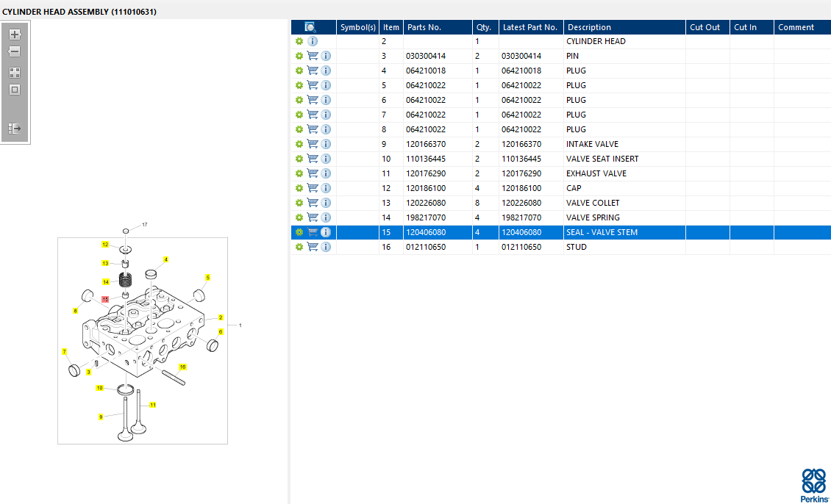Add STUD 012110650 to cart
This screenshot has width=831, height=504.
click(313, 247)
